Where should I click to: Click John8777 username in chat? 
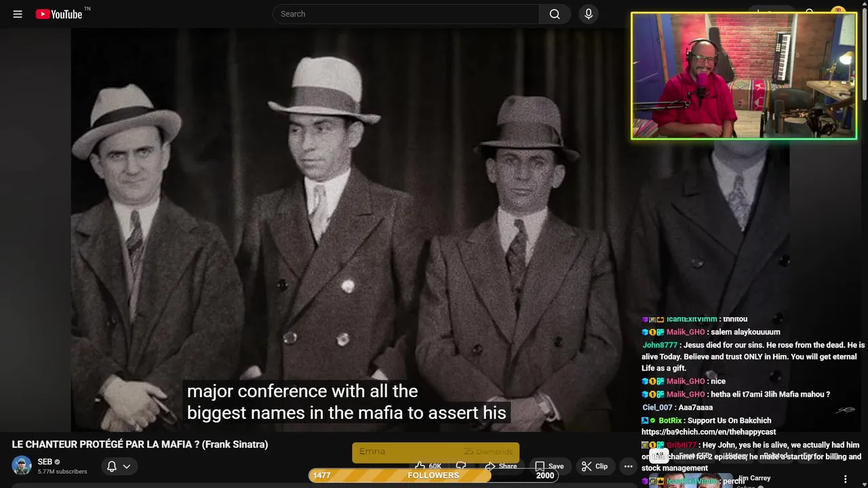point(660,345)
